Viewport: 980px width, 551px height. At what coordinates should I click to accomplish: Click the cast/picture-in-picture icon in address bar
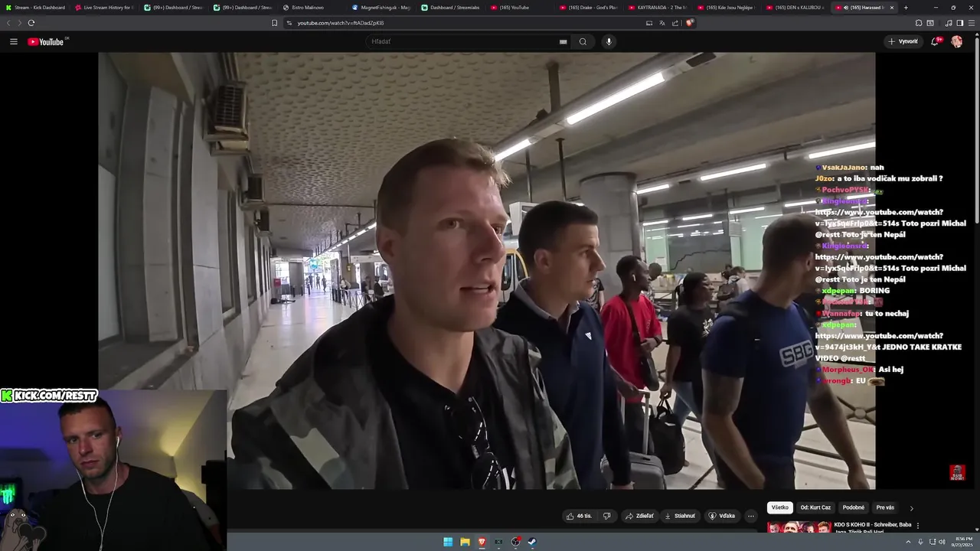[x=649, y=23]
